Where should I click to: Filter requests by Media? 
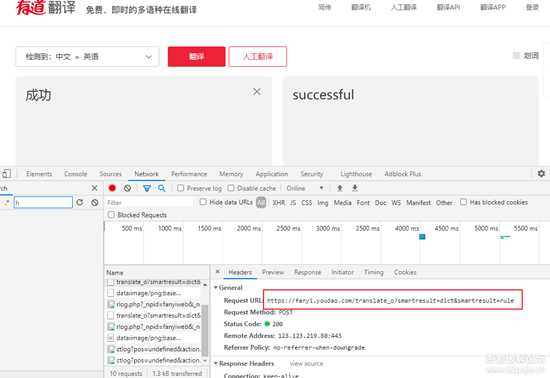click(x=343, y=202)
